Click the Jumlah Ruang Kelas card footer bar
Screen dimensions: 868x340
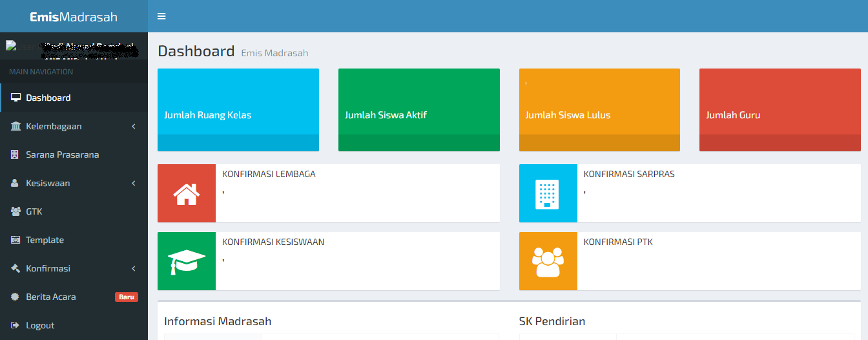tap(238, 143)
